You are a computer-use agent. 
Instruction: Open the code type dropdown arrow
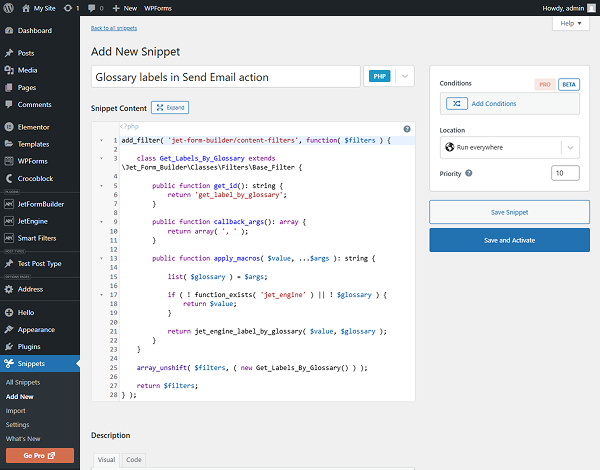[405, 76]
